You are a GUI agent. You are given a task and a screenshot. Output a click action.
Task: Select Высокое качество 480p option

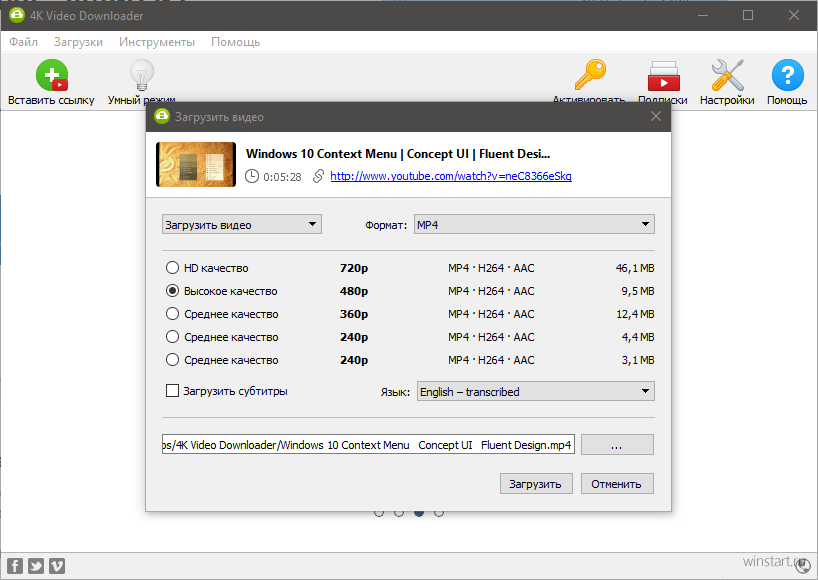pyautogui.click(x=172, y=291)
